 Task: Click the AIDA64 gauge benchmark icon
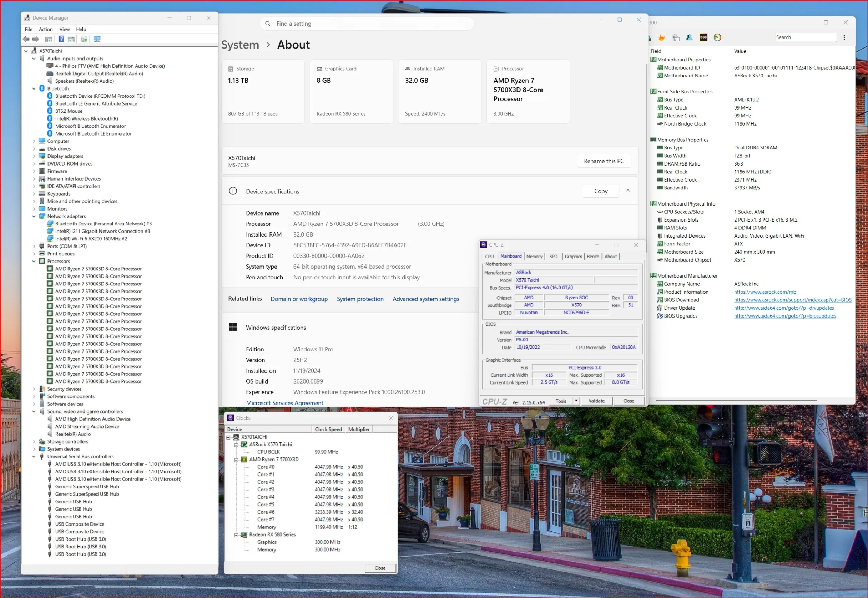tap(717, 37)
